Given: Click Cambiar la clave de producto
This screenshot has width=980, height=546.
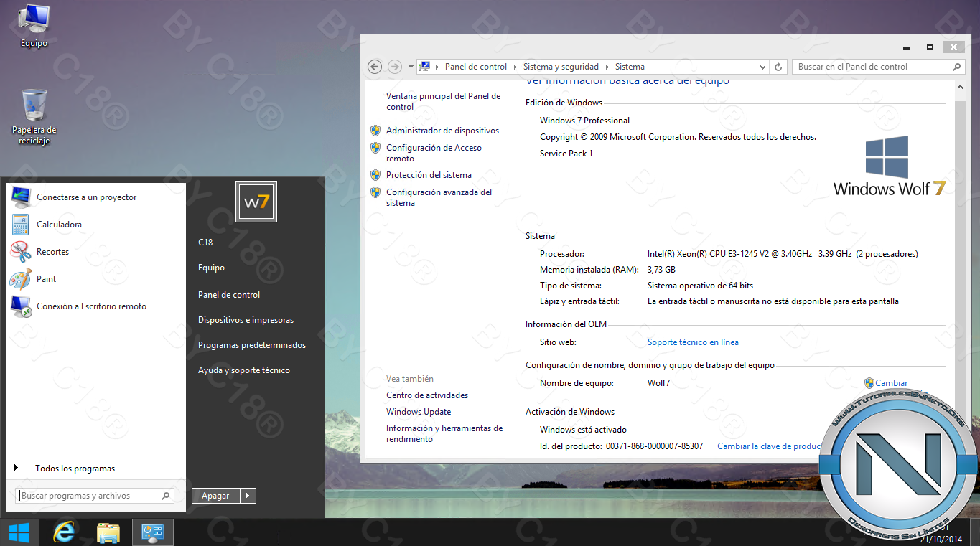Looking at the screenshot, I should 770,446.
